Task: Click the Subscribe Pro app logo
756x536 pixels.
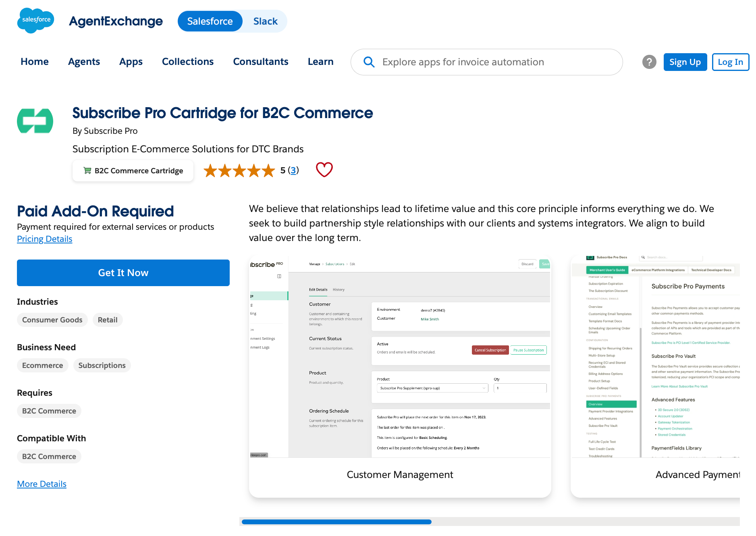Action: (35, 121)
